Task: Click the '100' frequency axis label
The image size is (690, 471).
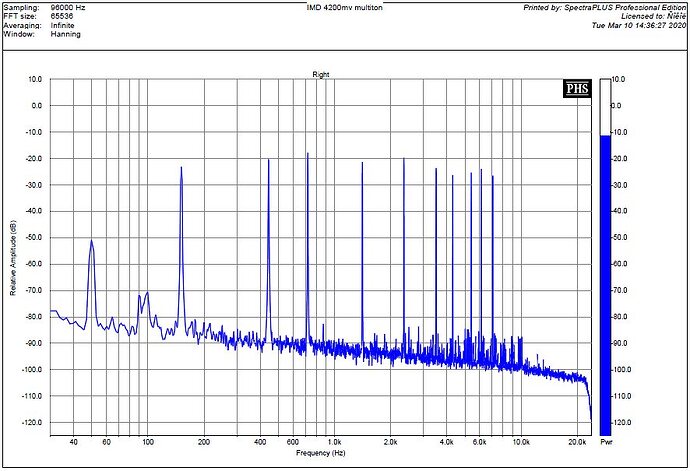Action: 147,442
